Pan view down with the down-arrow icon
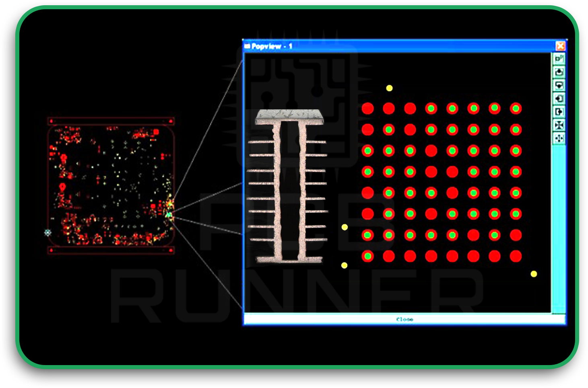This screenshot has width=588, height=388. click(x=559, y=86)
